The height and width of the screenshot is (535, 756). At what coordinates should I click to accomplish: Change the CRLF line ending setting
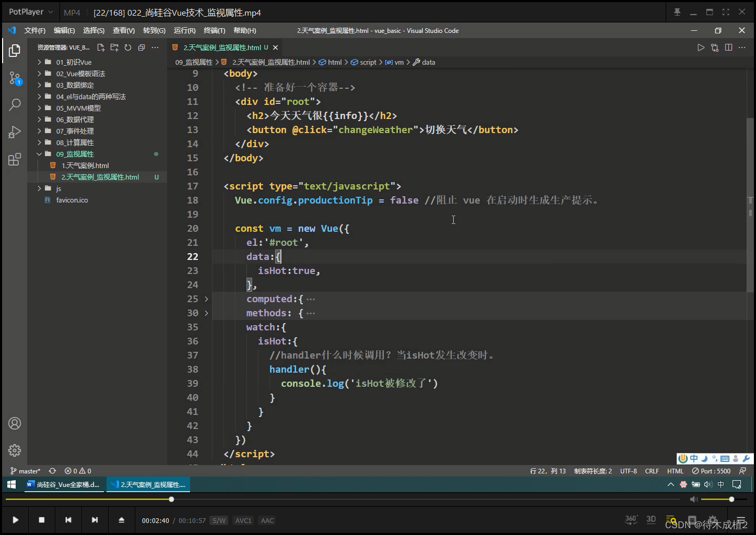652,471
